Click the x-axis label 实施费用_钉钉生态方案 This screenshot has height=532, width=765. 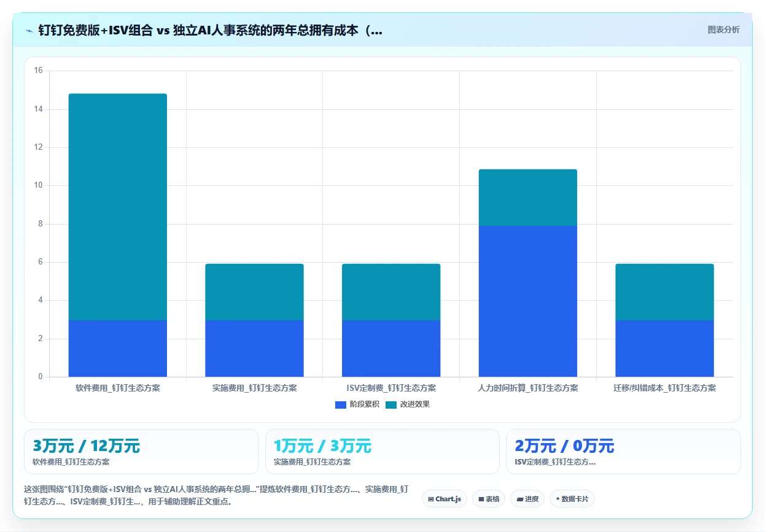tap(254, 388)
